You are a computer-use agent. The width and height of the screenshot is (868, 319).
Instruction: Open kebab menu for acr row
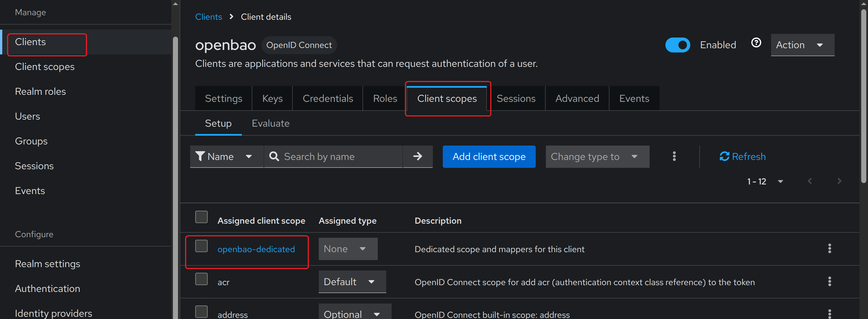pos(829,282)
